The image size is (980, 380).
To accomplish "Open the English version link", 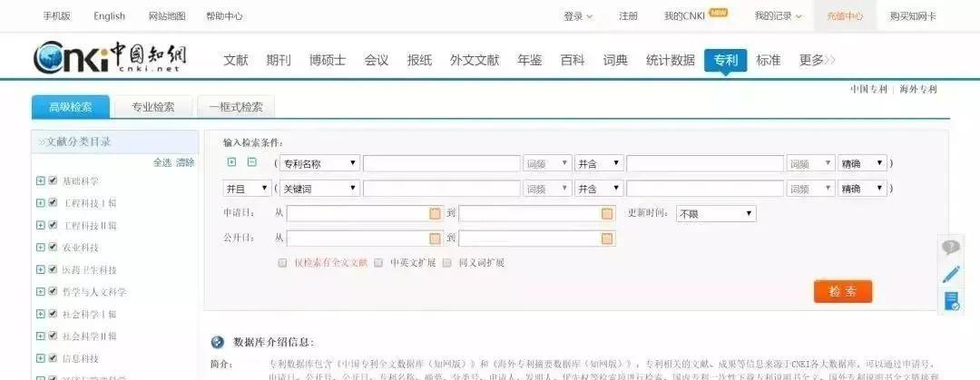I will pyautogui.click(x=110, y=16).
